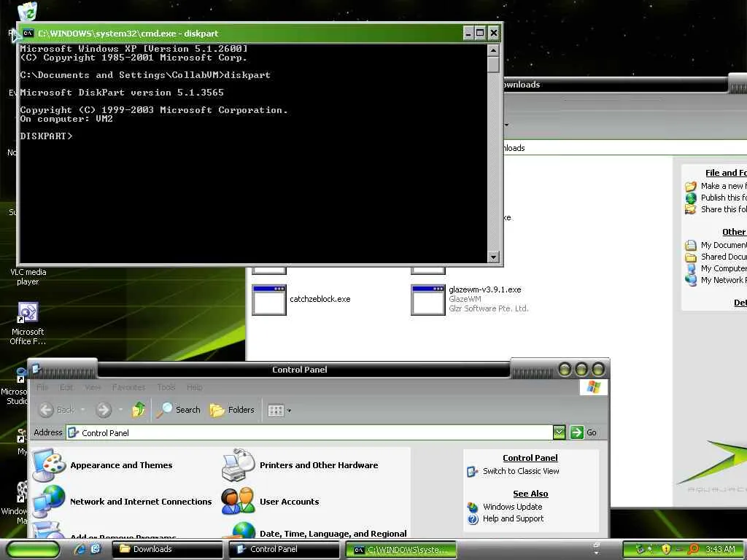Collapse the See Also sidebar section
Image resolution: width=747 pixels, height=560 pixels.
pos(530,494)
